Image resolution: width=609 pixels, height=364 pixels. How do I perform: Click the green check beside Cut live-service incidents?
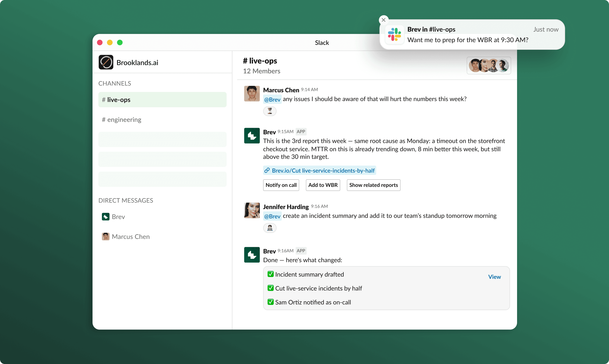pyautogui.click(x=270, y=288)
